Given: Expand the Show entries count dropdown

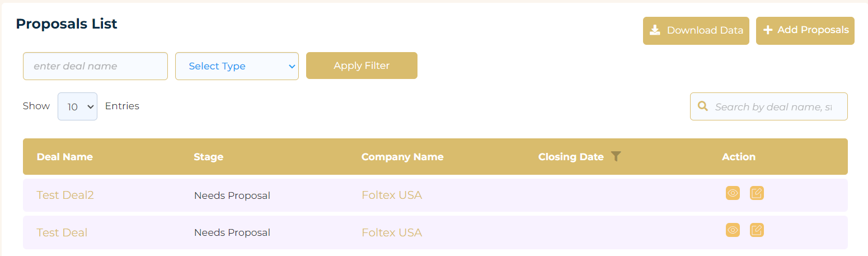Looking at the screenshot, I should coord(77,106).
